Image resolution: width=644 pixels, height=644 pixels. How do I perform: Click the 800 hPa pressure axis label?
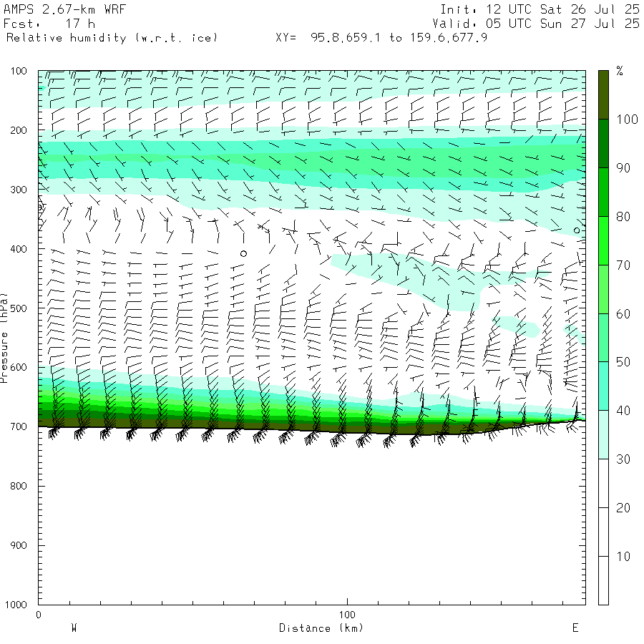pyautogui.click(x=19, y=487)
